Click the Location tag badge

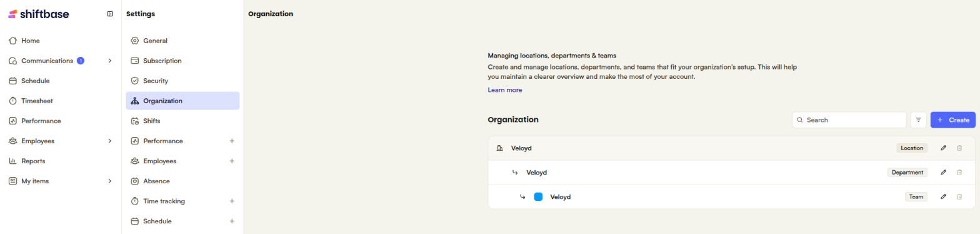(912, 148)
